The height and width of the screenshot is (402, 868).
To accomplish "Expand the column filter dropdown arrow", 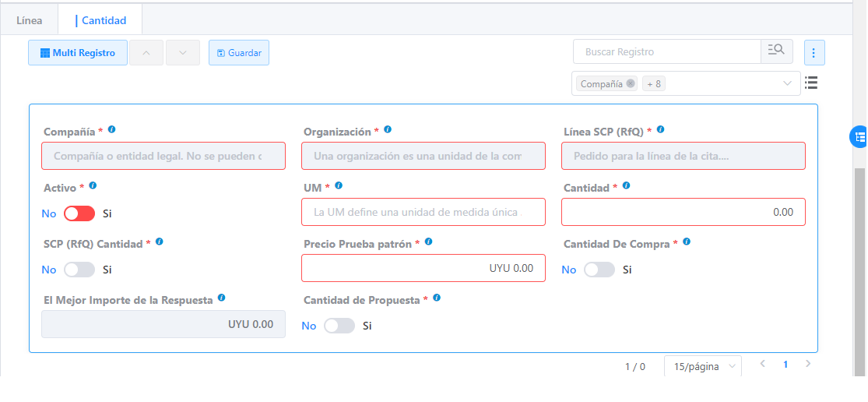I will [x=787, y=83].
